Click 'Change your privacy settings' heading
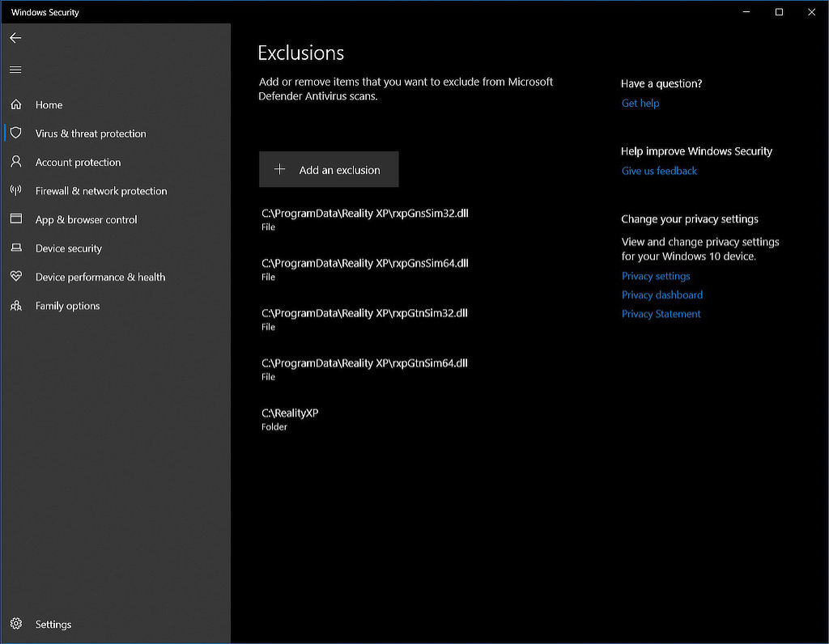The width and height of the screenshot is (829, 644). [x=690, y=219]
